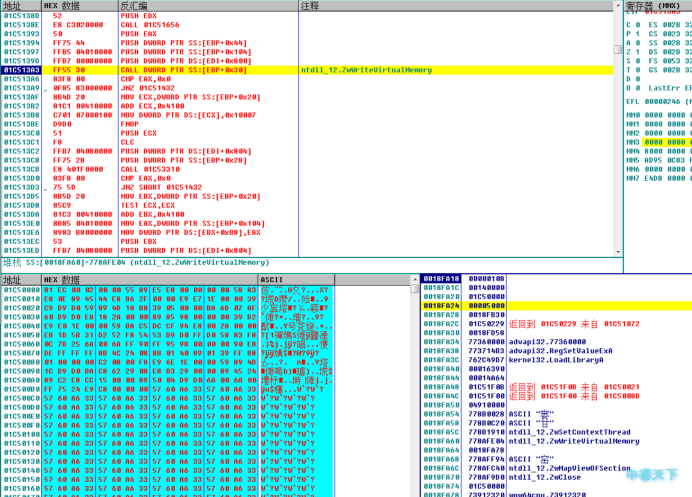Viewport: 692px width, 497px height.
Task: Click the dump pane scrollbar thumb
Action: 414,288
